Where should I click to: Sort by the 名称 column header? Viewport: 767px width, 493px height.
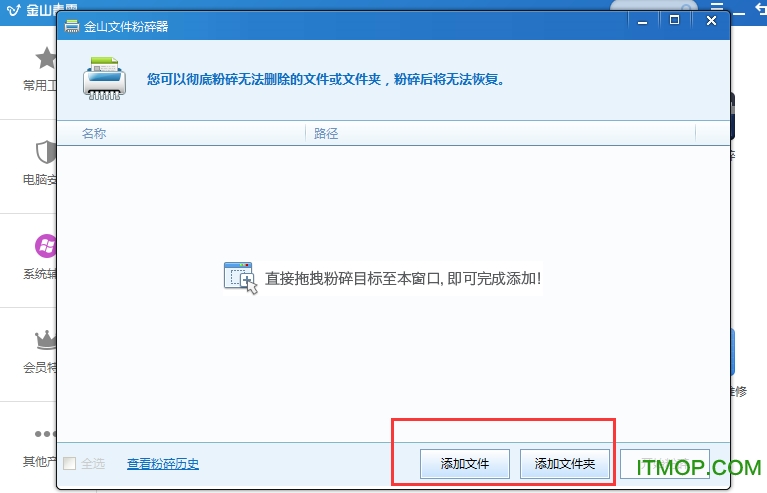click(x=94, y=133)
